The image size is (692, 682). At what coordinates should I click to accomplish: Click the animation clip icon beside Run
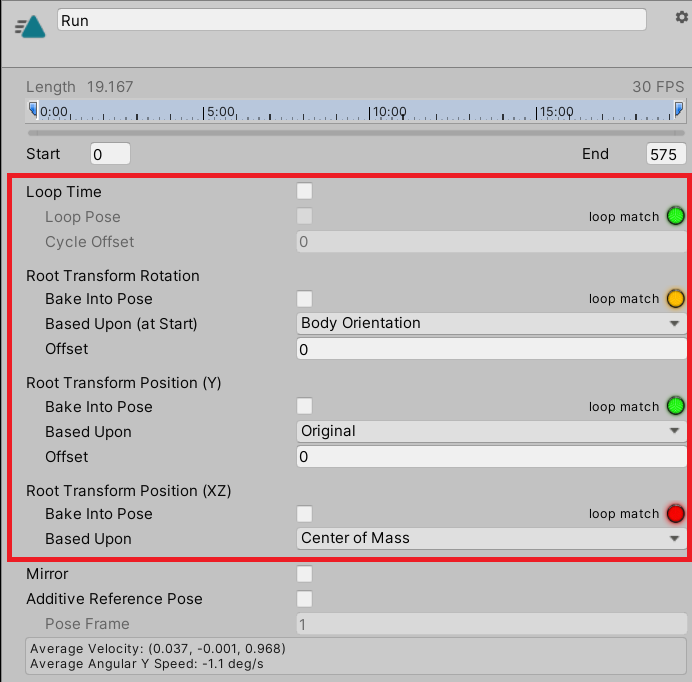[30, 25]
